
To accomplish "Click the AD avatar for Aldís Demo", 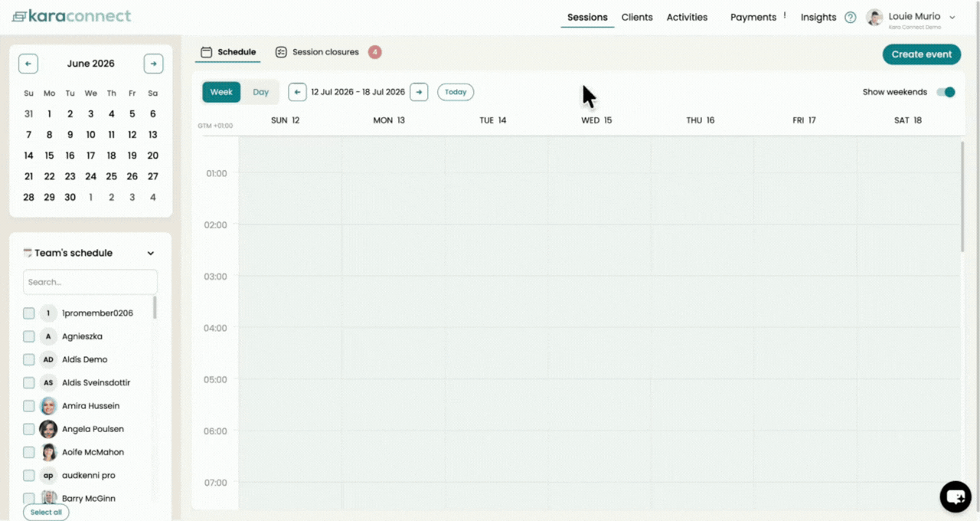I will (48, 359).
